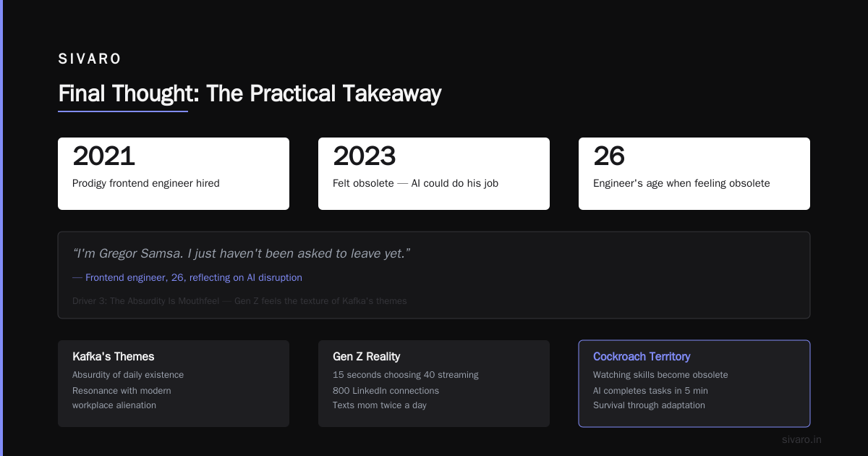Image resolution: width=868 pixels, height=456 pixels.
Task: Click the SIVARO brand logo text
Action: [x=90, y=59]
